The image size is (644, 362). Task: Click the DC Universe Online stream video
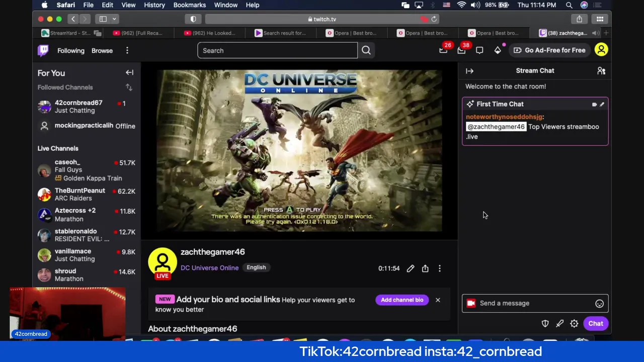(x=299, y=151)
